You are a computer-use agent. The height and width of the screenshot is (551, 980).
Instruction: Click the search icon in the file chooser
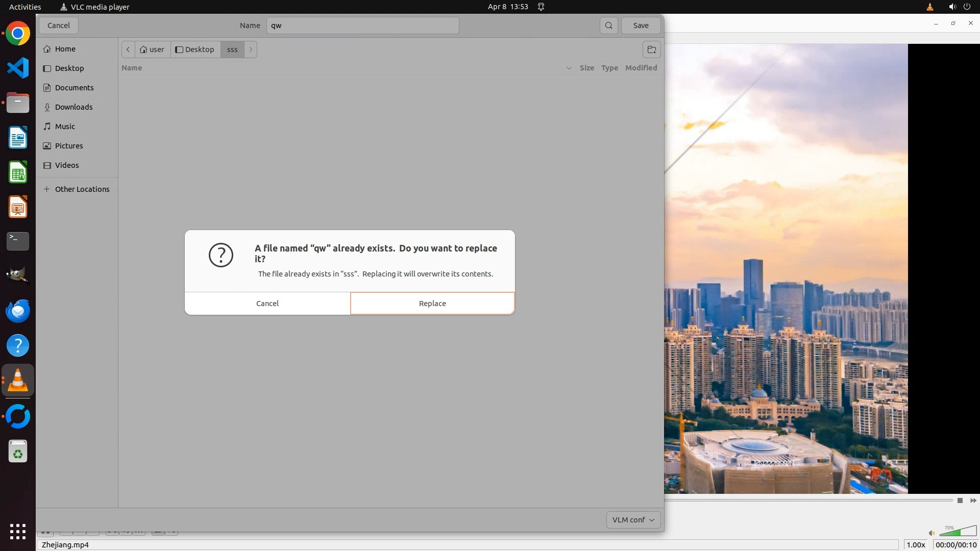coord(608,26)
